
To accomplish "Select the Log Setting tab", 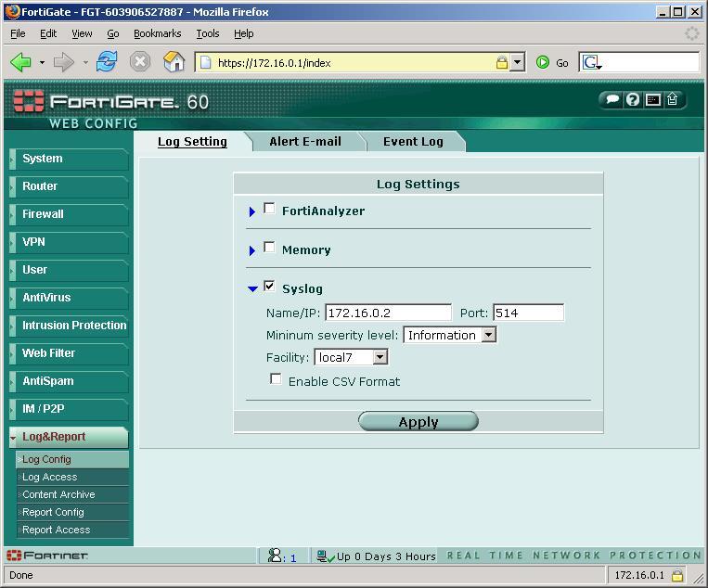I will [192, 142].
